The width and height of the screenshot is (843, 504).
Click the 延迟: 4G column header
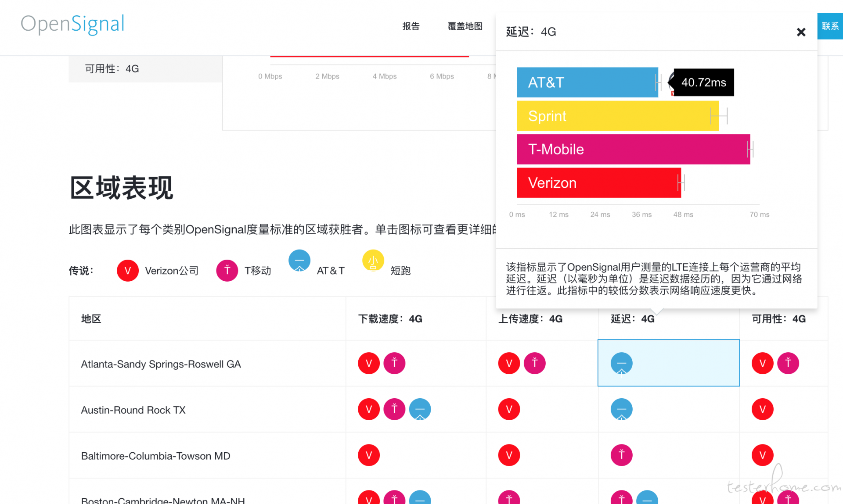click(x=633, y=319)
